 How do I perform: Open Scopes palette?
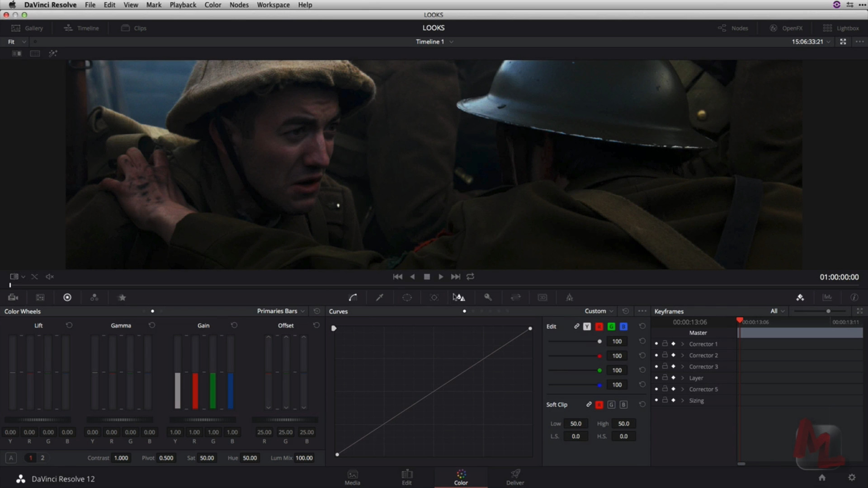pos(827,297)
